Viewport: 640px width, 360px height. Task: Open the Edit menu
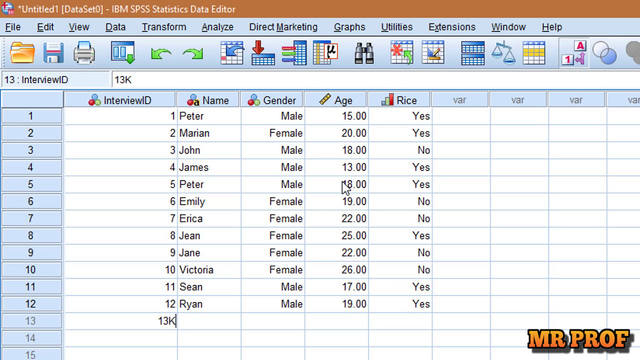click(45, 27)
